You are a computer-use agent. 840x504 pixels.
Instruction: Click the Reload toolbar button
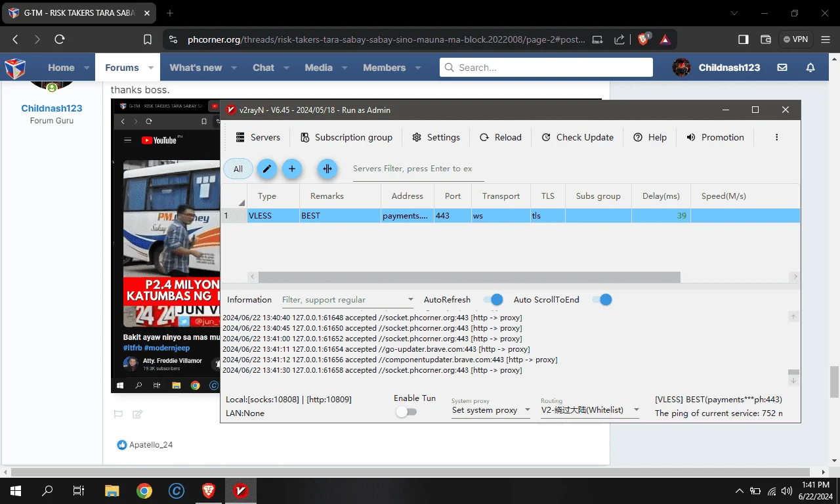[501, 137]
